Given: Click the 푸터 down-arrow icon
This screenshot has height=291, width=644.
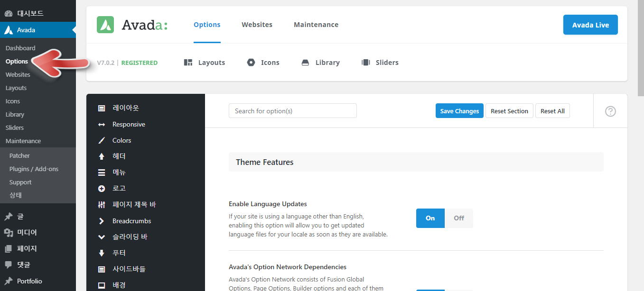Looking at the screenshot, I should [x=102, y=253].
